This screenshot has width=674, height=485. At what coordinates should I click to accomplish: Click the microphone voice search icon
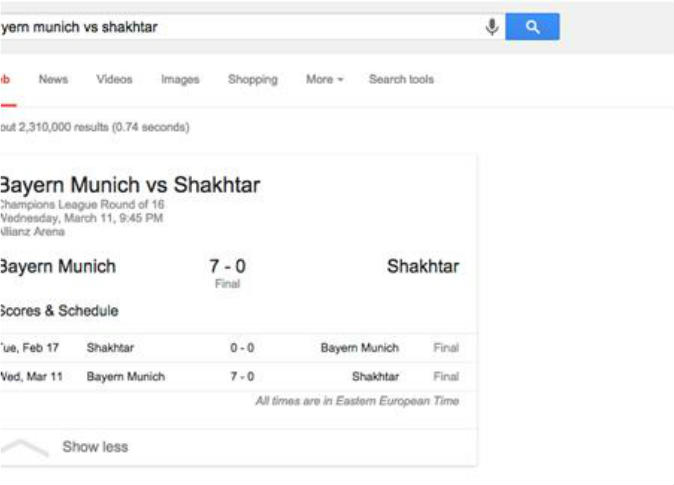pyautogui.click(x=492, y=27)
